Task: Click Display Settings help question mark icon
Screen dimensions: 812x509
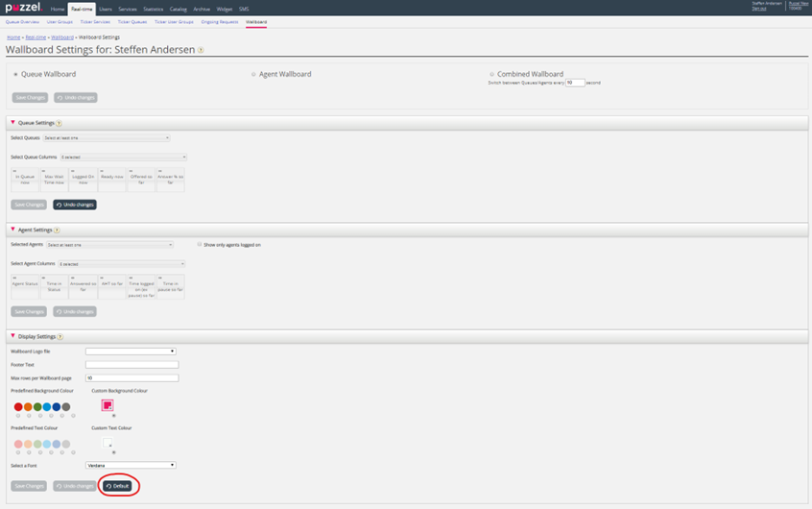Action: click(60, 337)
